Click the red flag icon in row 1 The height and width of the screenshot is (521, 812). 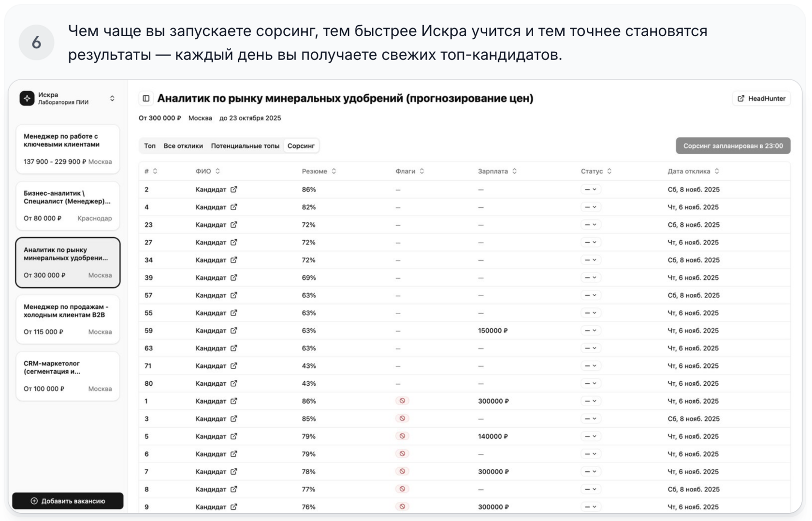(402, 401)
